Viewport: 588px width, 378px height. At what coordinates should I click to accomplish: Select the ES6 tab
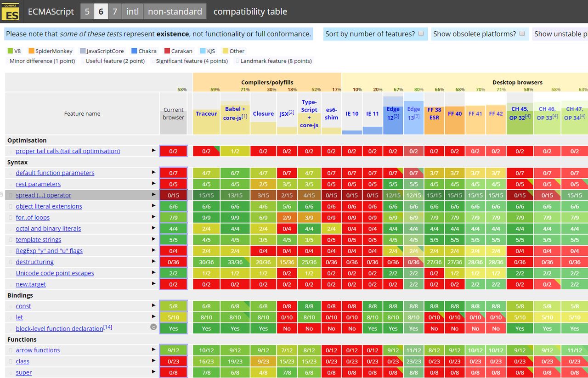pyautogui.click(x=101, y=11)
